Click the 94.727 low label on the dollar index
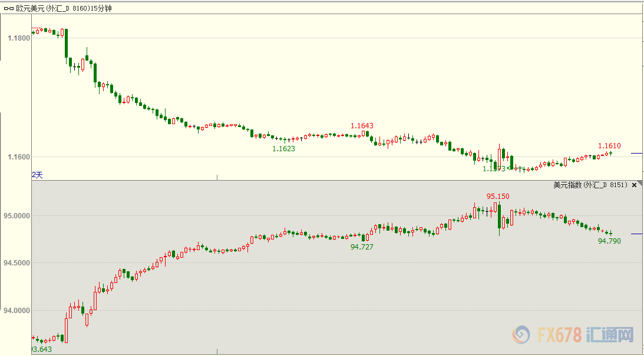Screen dimensions: 644x356 pos(362,247)
